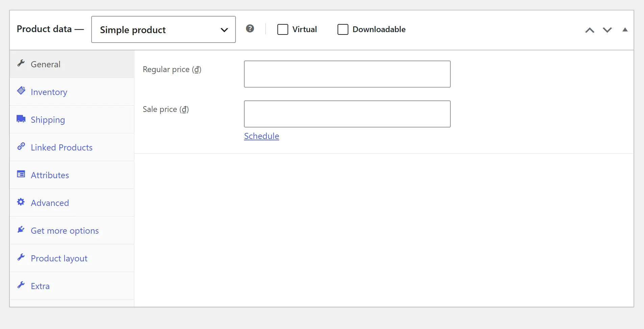Open the Shipping tab
Viewport: 644px width, 329px height.
click(x=72, y=120)
